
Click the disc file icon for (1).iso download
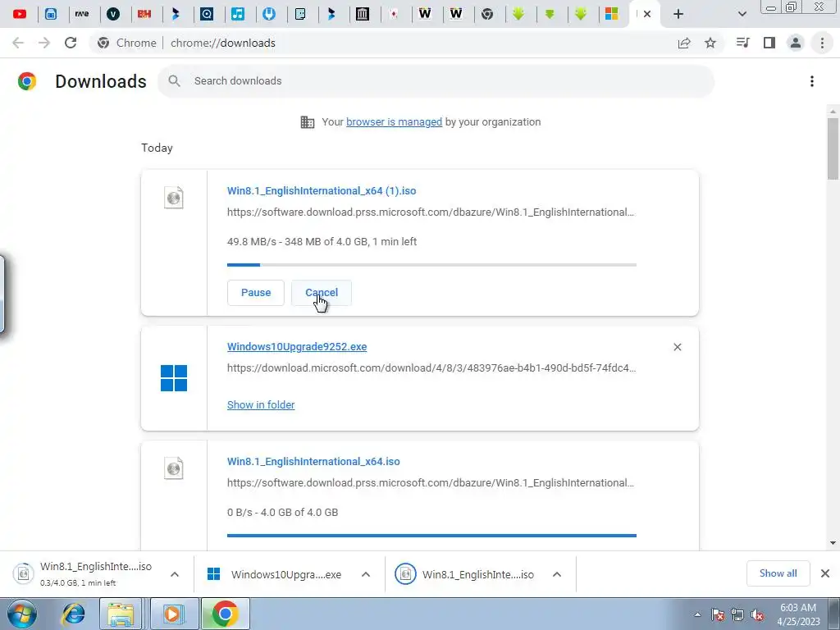click(x=174, y=198)
